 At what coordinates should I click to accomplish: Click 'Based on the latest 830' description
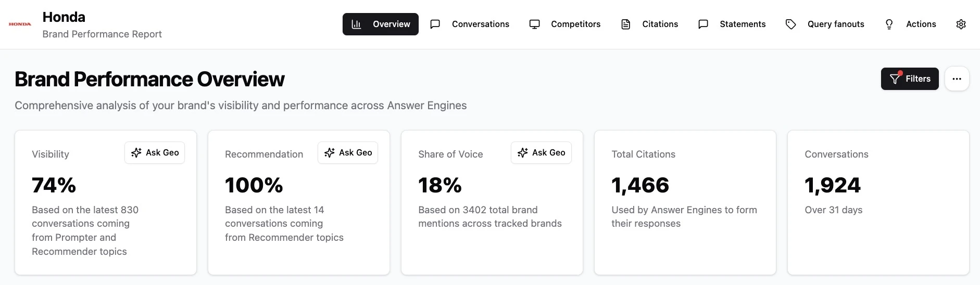[x=85, y=230]
